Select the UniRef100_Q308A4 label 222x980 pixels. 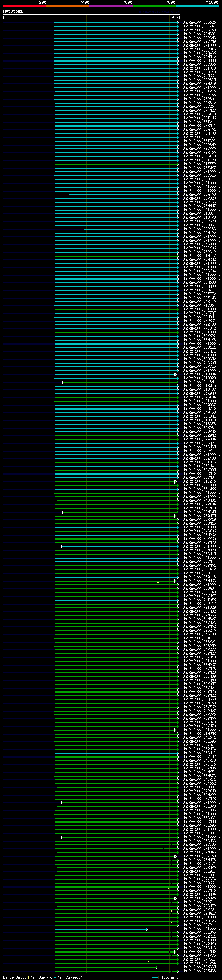(x=199, y=99)
